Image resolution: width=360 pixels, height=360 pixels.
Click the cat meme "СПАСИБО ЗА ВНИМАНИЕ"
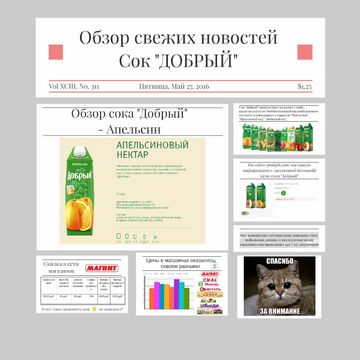click(279, 286)
